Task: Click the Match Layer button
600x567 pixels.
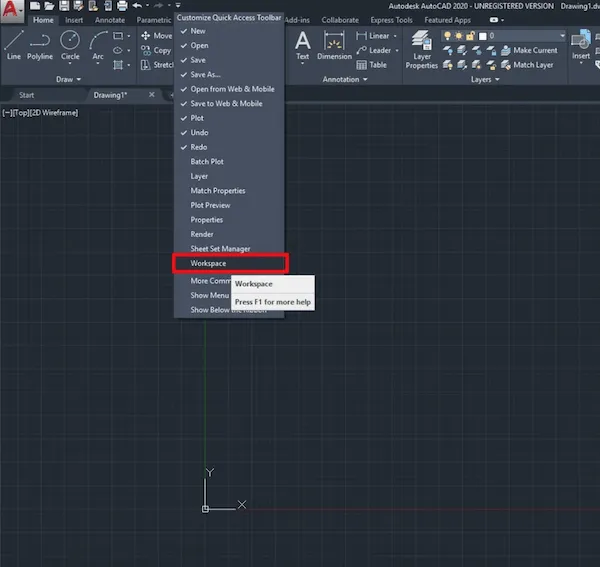Action: [x=533, y=65]
